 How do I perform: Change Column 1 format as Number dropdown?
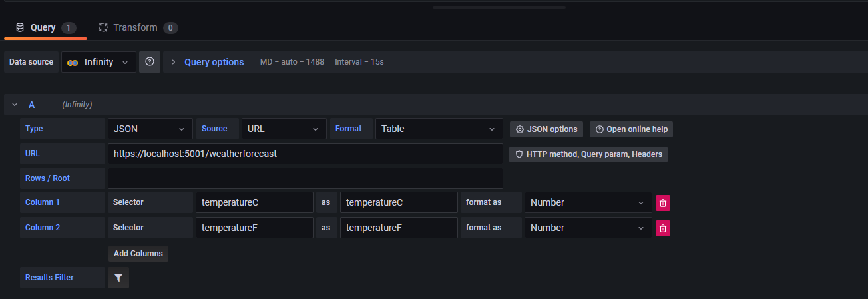(588, 202)
